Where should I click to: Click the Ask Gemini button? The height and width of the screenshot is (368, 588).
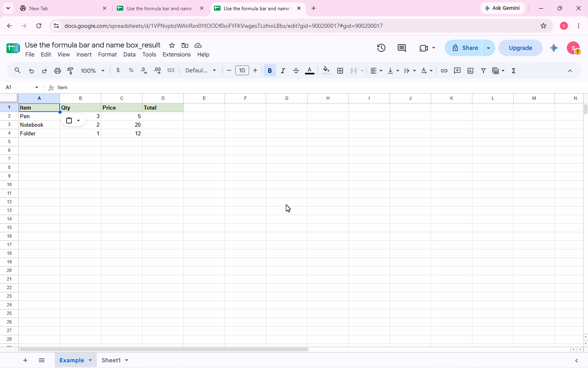pyautogui.click(x=503, y=8)
